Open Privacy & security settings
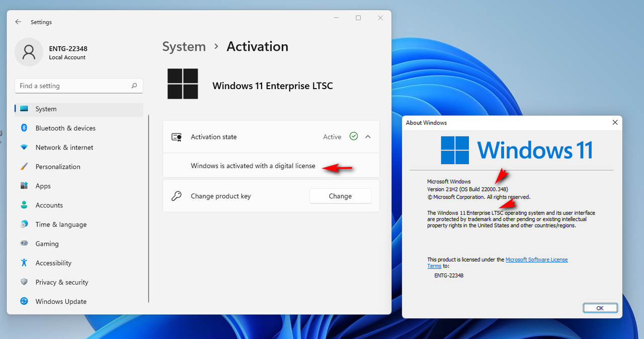Image resolution: width=644 pixels, height=339 pixels. 79,282
